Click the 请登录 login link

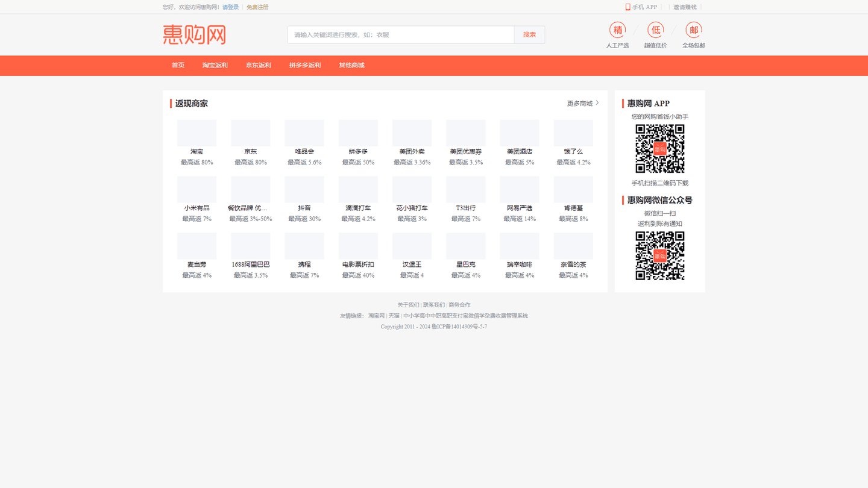click(x=230, y=7)
